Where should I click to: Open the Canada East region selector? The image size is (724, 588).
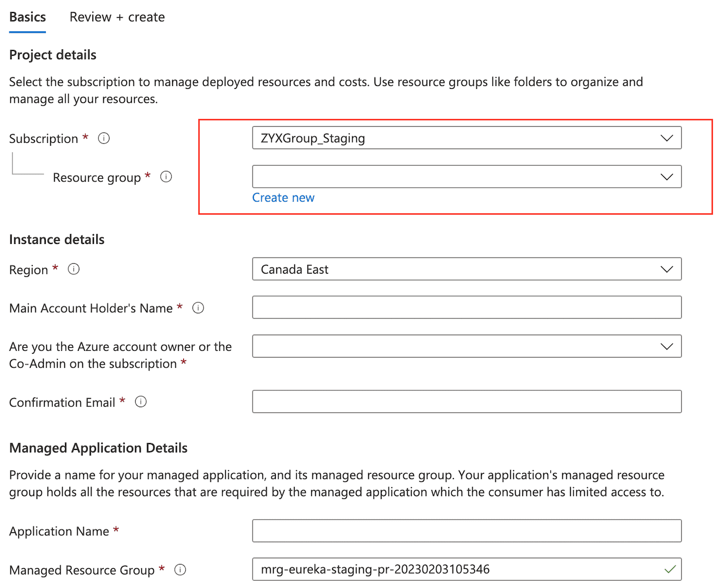pos(467,269)
